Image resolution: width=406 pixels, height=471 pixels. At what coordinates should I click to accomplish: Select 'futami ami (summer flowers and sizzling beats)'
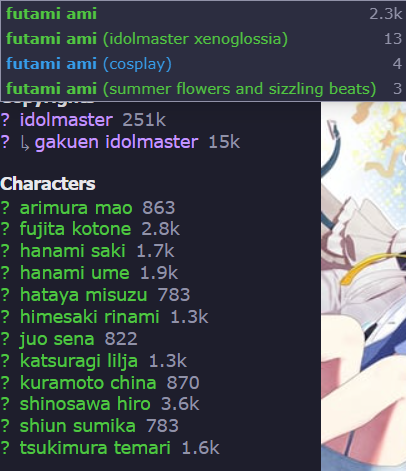(x=204, y=89)
